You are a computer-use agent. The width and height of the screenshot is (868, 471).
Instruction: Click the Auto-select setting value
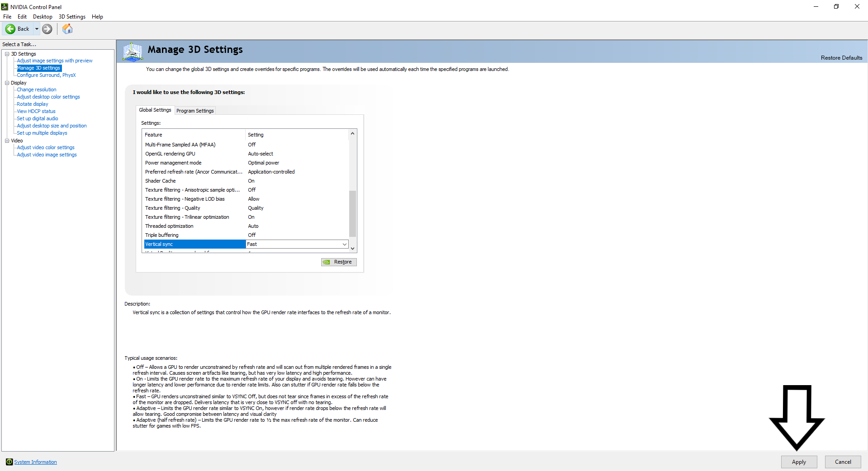point(261,154)
